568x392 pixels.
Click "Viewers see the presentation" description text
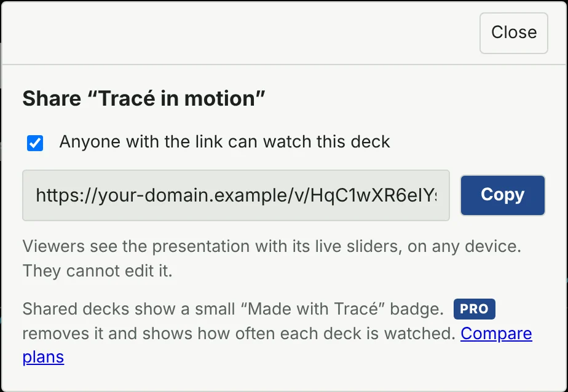[x=272, y=246]
